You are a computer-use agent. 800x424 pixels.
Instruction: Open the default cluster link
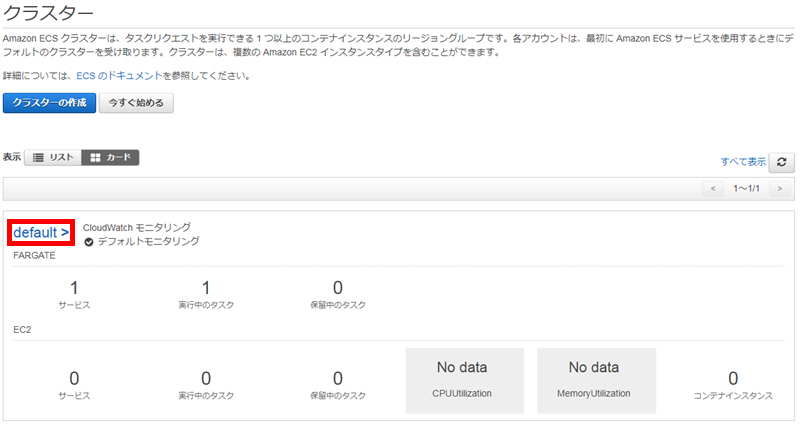tap(41, 233)
